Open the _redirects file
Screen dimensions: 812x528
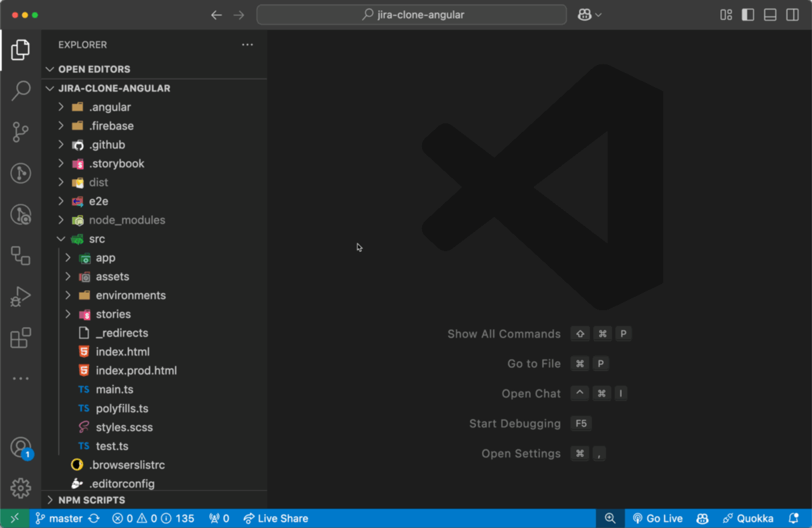point(154,333)
